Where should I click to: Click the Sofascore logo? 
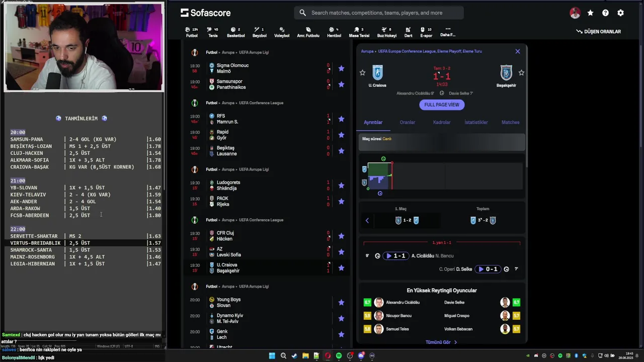206,13
